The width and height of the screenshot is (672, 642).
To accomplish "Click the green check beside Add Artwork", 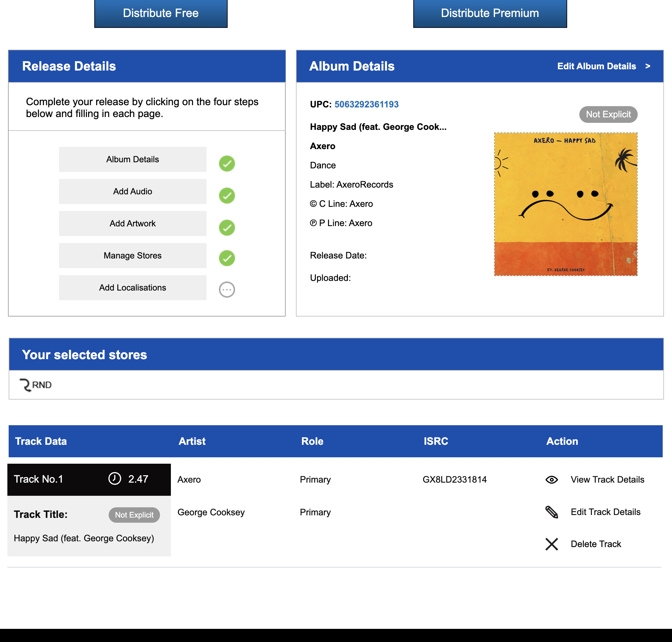I will click(226, 228).
